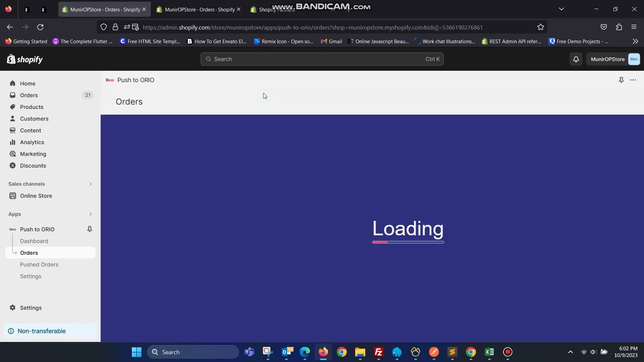
Task: Click the Home icon in the sidebar
Action: (13, 83)
